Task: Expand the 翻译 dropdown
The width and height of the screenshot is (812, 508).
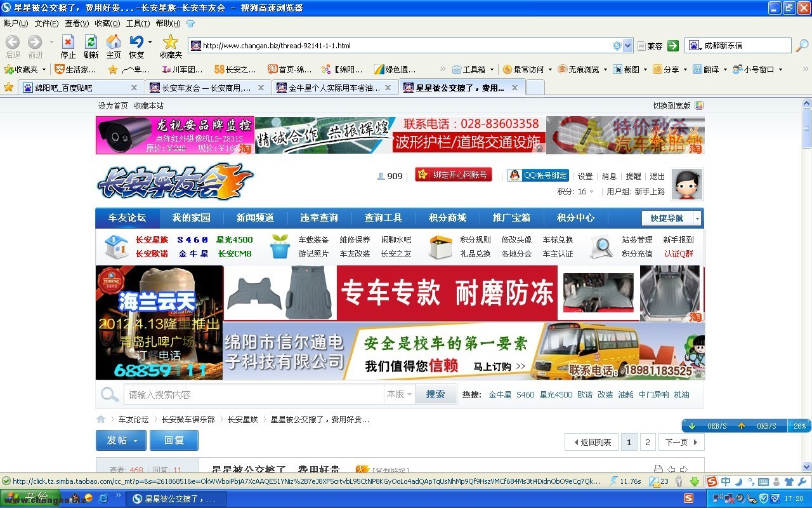Action: (x=724, y=69)
